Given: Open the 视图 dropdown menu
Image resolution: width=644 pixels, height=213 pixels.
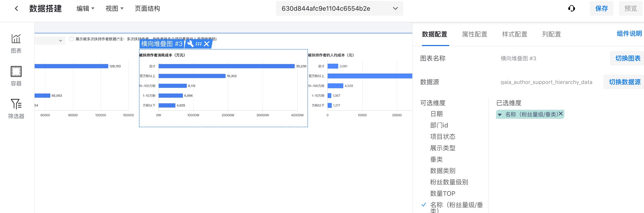Looking at the screenshot, I should click(x=114, y=8).
